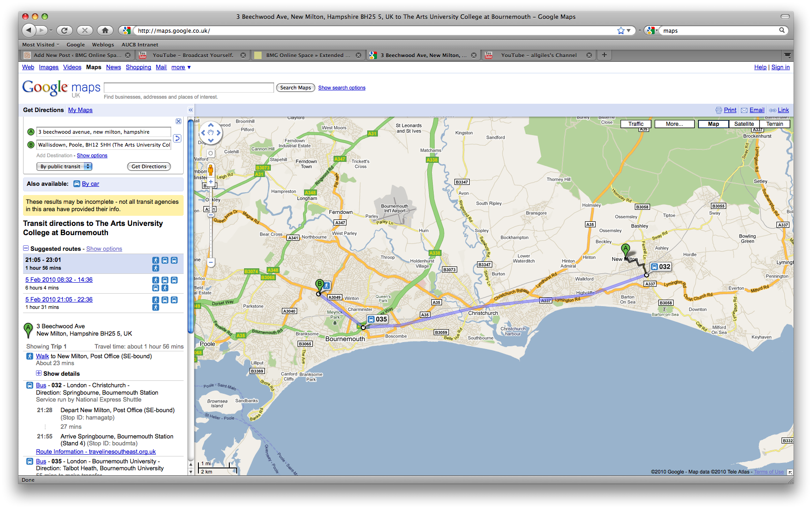This screenshot has width=812, height=509.
Task: Click the Print icon above the map
Action: pyautogui.click(x=718, y=110)
